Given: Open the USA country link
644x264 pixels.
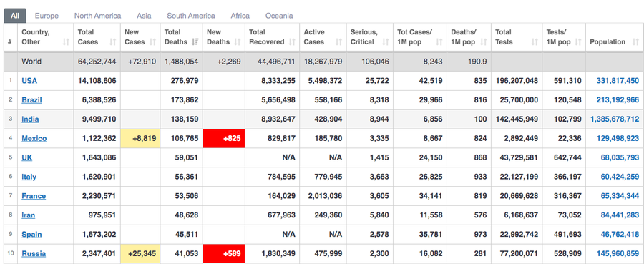Looking at the screenshot, I should 29,81.
